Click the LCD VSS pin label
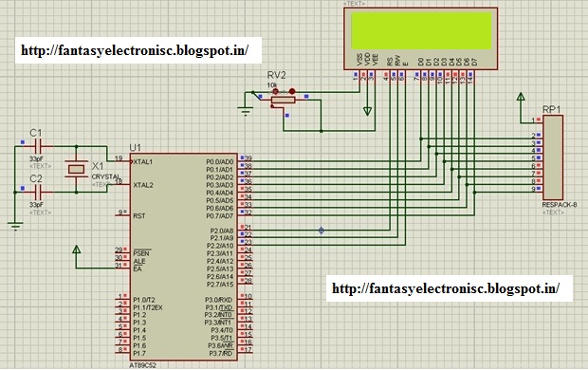Viewport: 588px width, 370px height. pos(359,60)
